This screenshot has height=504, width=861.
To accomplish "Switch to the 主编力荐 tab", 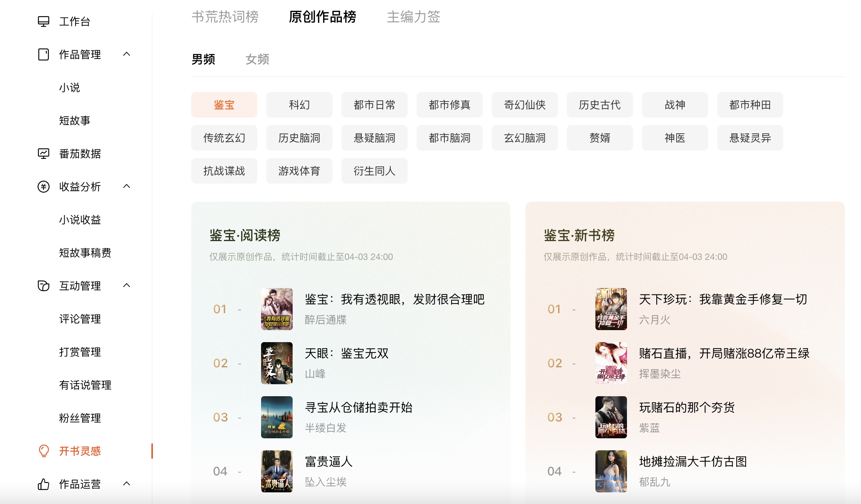I will [x=414, y=17].
